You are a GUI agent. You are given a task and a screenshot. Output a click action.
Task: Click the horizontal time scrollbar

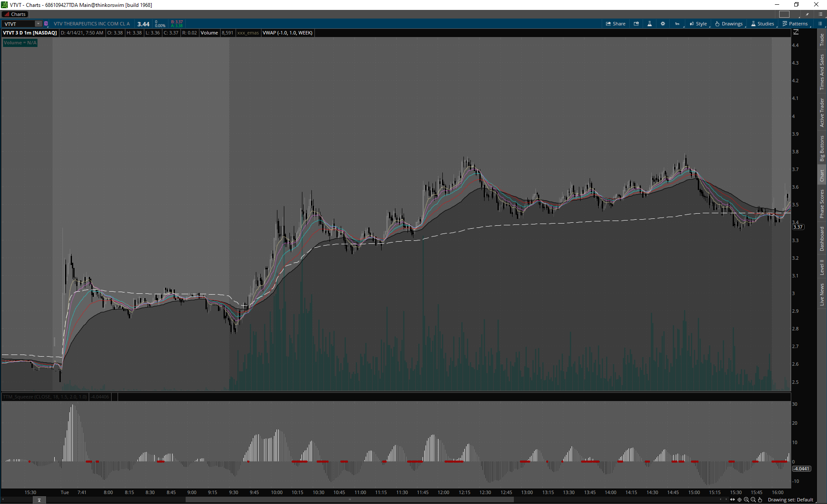(349, 500)
